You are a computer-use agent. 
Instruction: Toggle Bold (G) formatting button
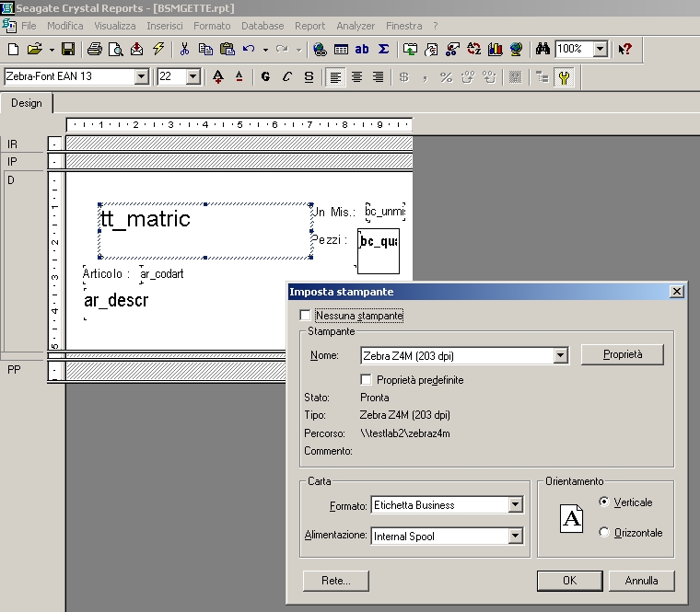coord(265,77)
